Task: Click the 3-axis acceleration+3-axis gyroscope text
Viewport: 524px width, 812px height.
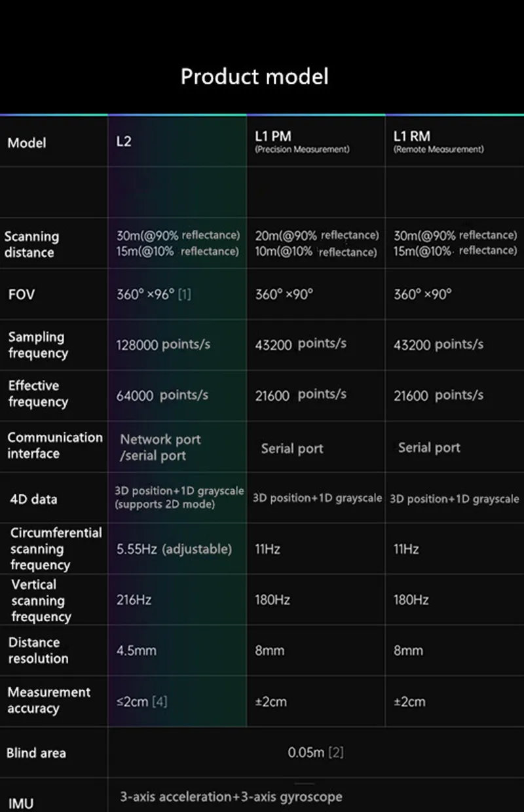Action: (x=231, y=797)
